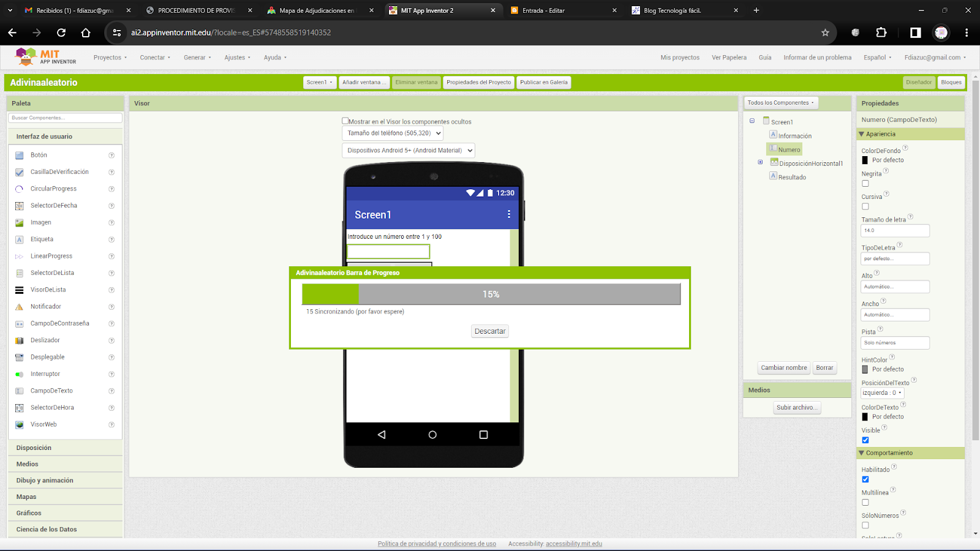980x551 pixels.
Task: Click Subir archivo in Medios panel
Action: pos(797,408)
